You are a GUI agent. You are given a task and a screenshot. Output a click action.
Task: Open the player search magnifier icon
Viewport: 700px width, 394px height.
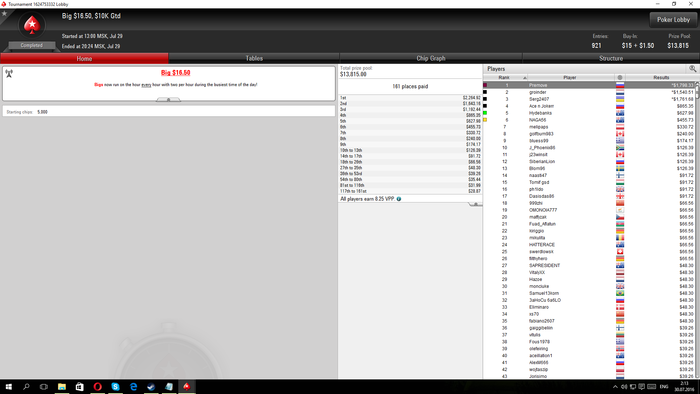(x=692, y=69)
